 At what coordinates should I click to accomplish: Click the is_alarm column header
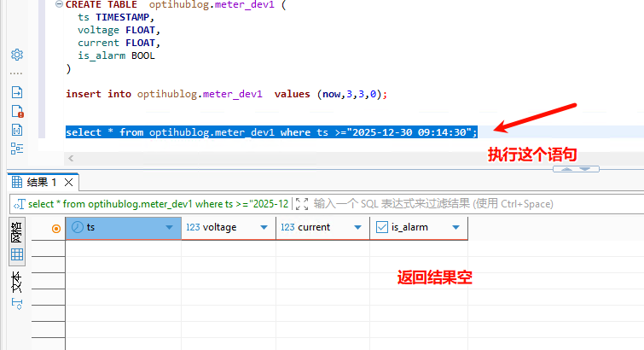409,228
